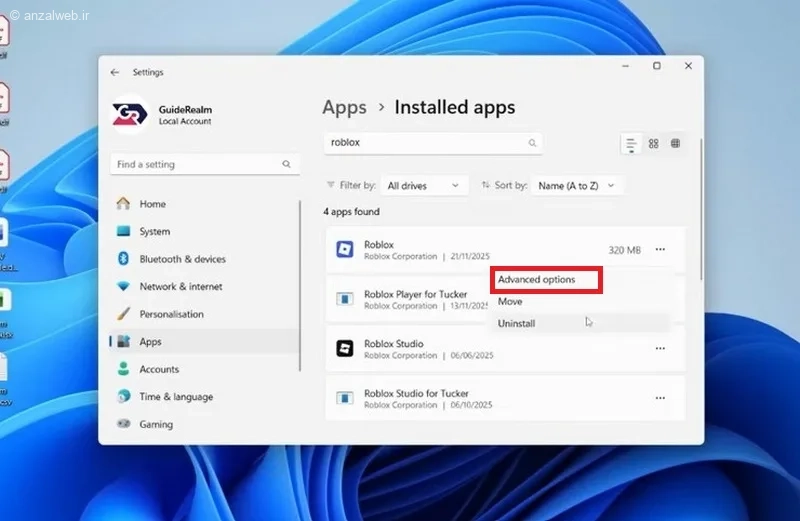
Task: Click the sidebar navigation scrollbar
Action: [x=300, y=286]
